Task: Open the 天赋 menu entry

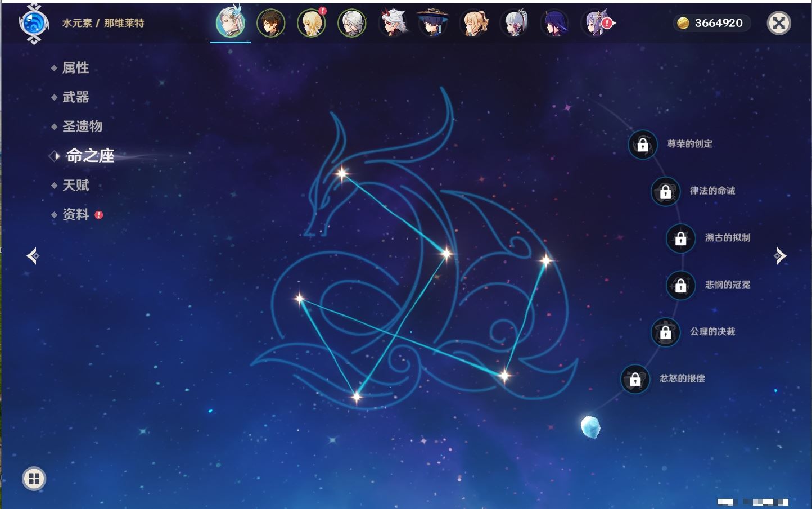Action: 75,185
